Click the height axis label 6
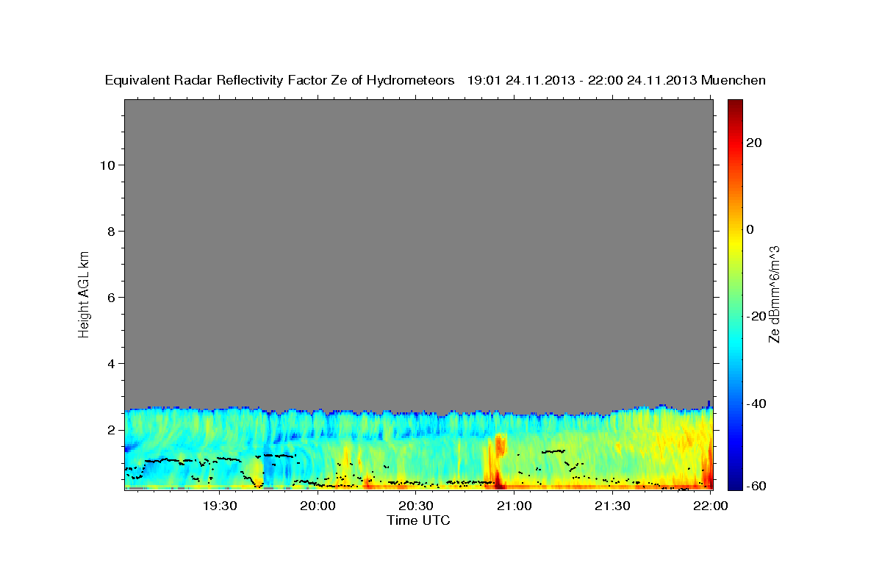Viewport: 882px width, 588px height. (110, 297)
